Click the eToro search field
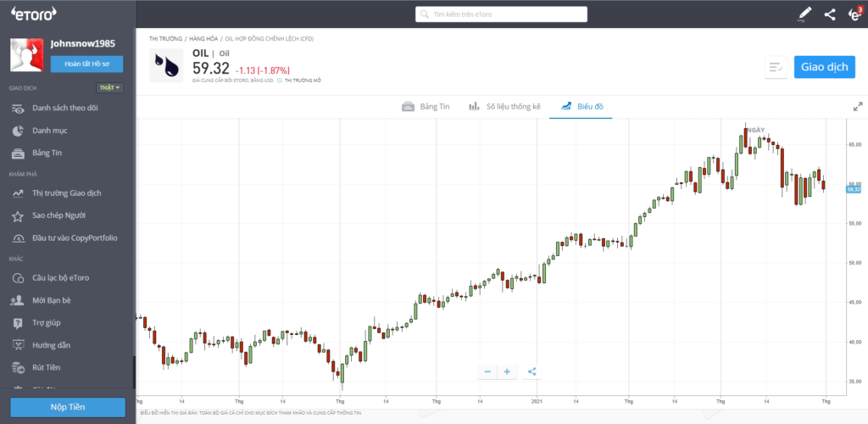Image resolution: width=868 pixels, height=424 pixels. point(502,14)
